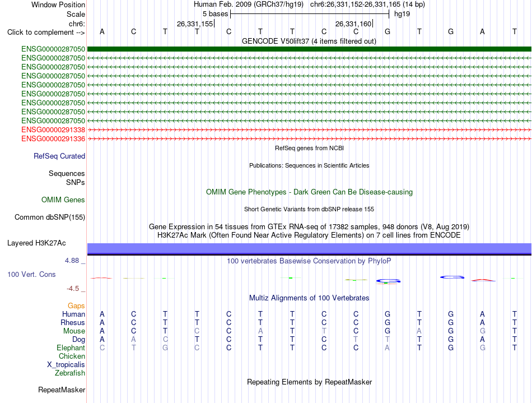
Task: Open 'Publications: Sequences in Scientific Articles' title
Action: 309,165
